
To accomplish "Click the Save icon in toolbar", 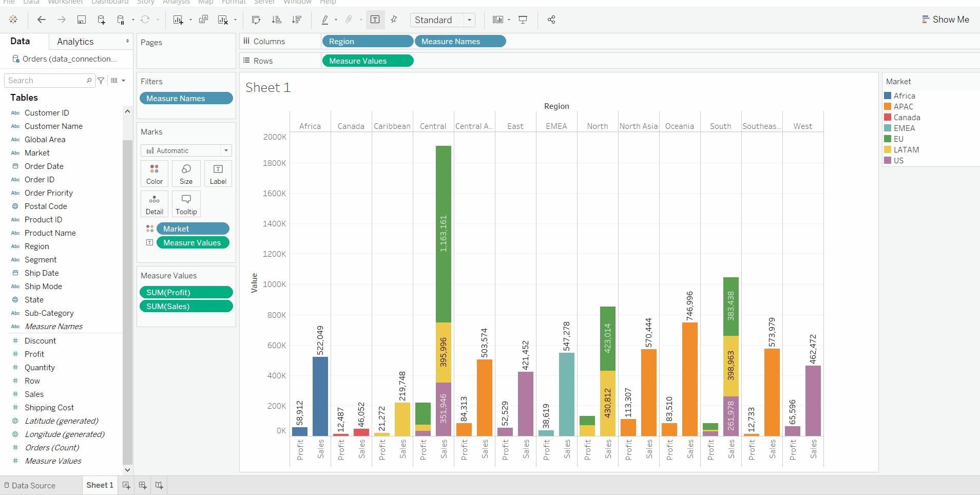I will [81, 20].
